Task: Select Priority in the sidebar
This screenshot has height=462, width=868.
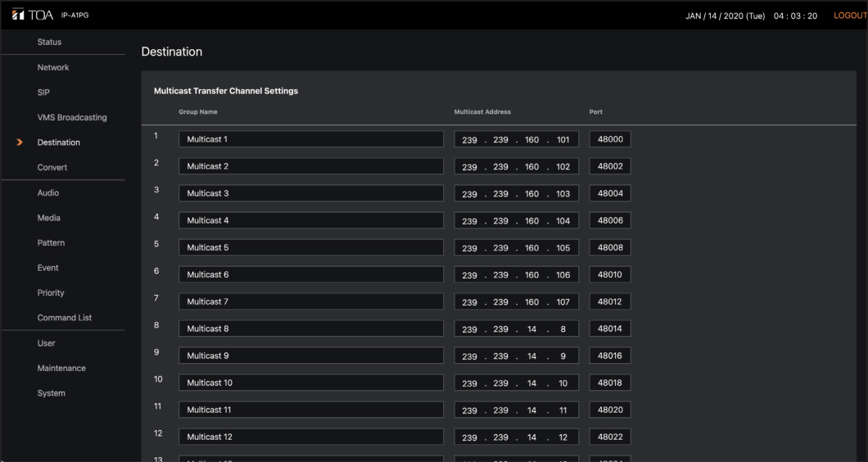Action: (51, 292)
